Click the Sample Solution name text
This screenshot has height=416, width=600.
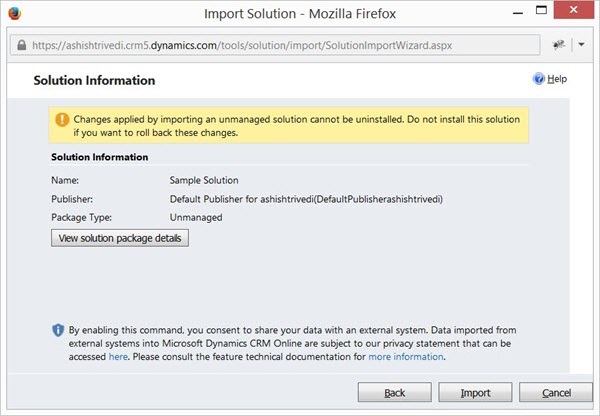[x=204, y=181]
